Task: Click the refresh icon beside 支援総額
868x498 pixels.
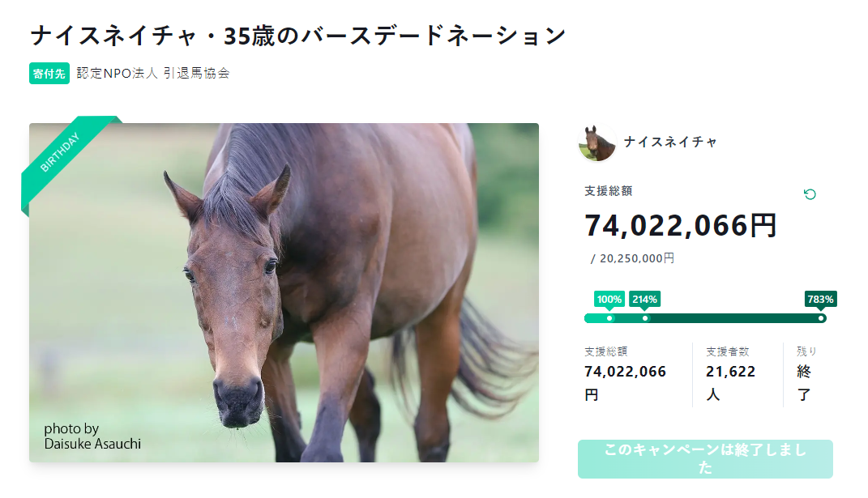Action: pos(809,194)
